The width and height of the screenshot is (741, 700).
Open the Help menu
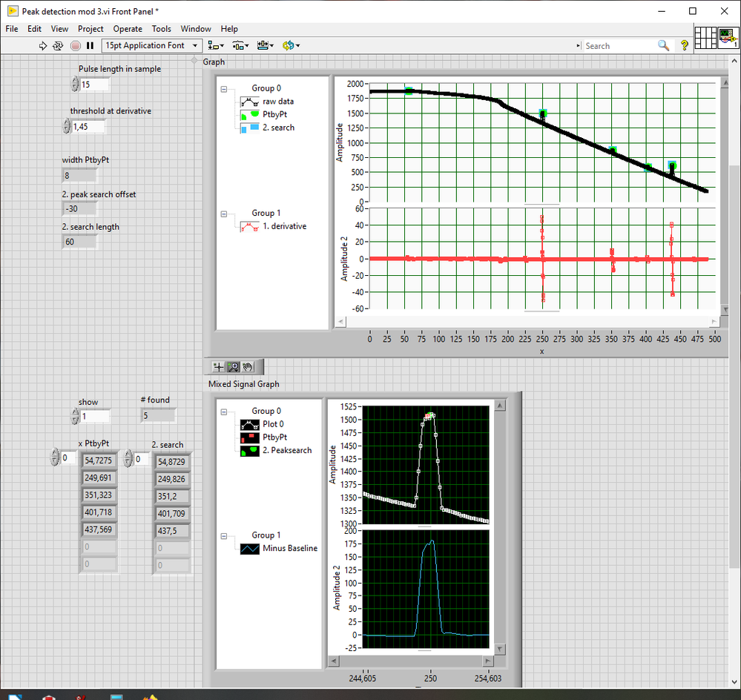click(229, 29)
